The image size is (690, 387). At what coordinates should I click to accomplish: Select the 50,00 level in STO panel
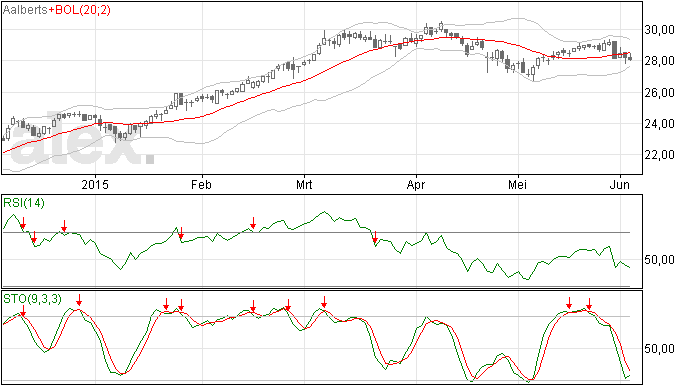(x=659, y=349)
